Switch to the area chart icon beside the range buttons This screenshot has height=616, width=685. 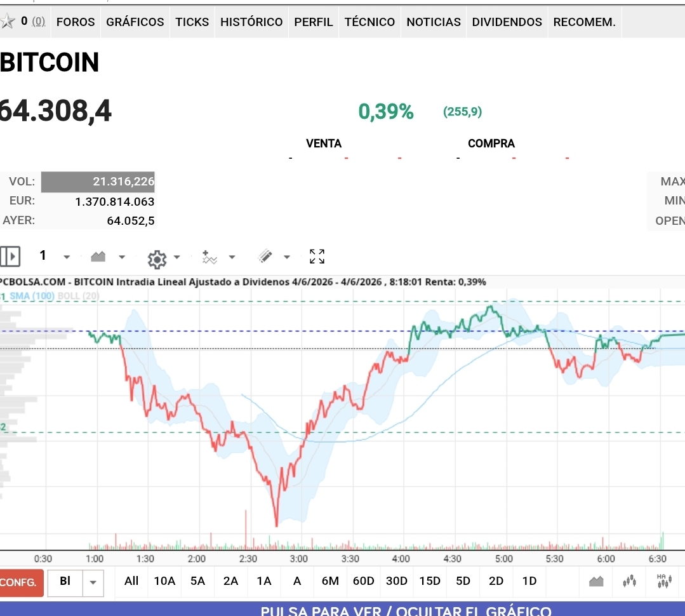pos(596,581)
